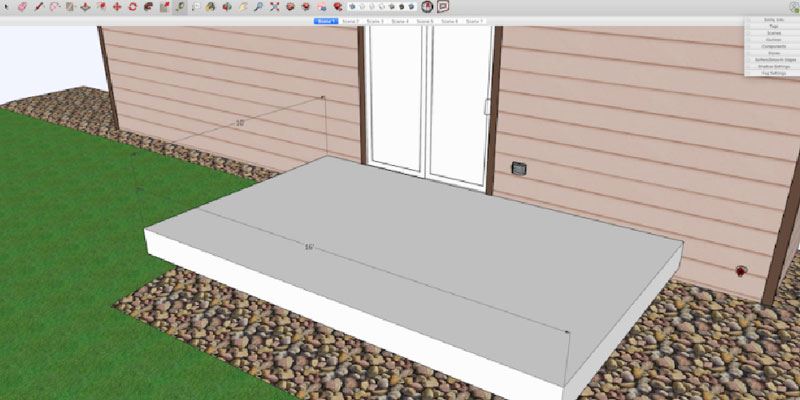Choose the Move tool red arrows
The image size is (800, 400).
tap(117, 7)
